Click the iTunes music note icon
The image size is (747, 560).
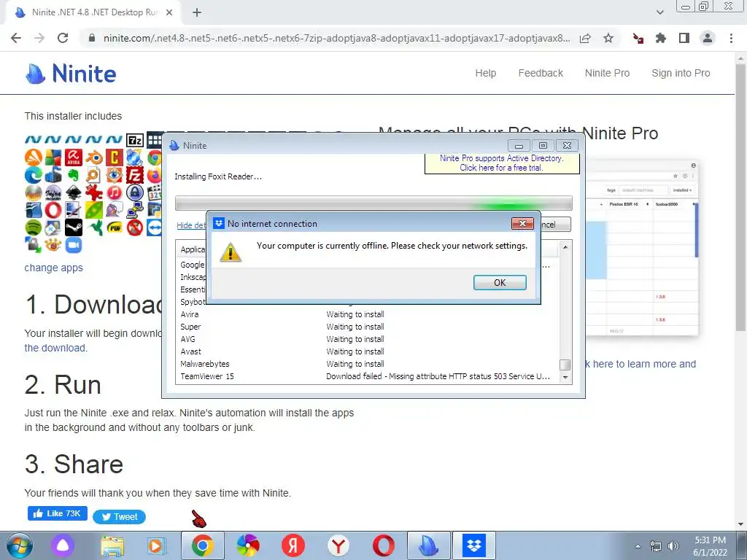pyautogui.click(x=115, y=192)
